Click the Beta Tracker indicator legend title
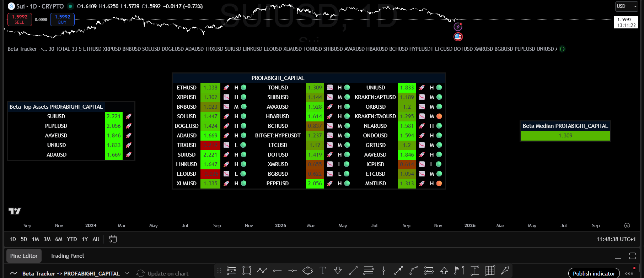 (27, 49)
